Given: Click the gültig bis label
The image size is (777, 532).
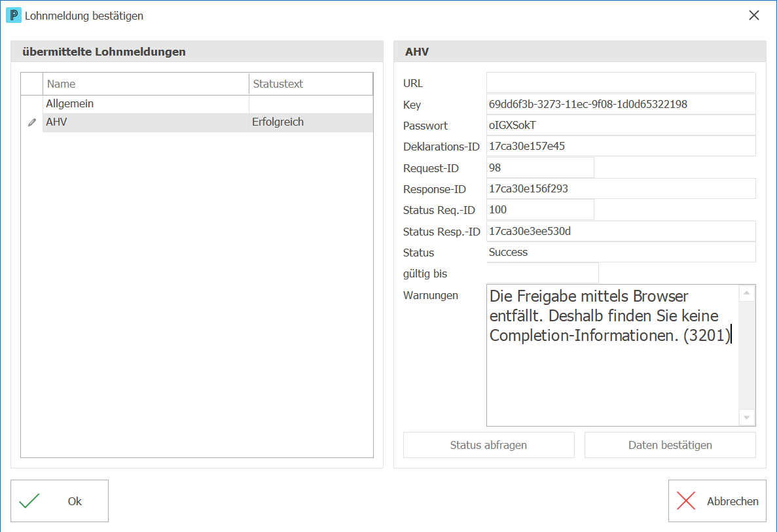Looking at the screenshot, I should [x=425, y=274].
